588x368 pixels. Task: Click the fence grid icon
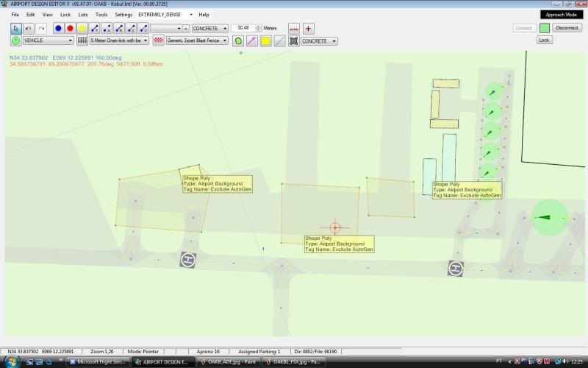82,40
